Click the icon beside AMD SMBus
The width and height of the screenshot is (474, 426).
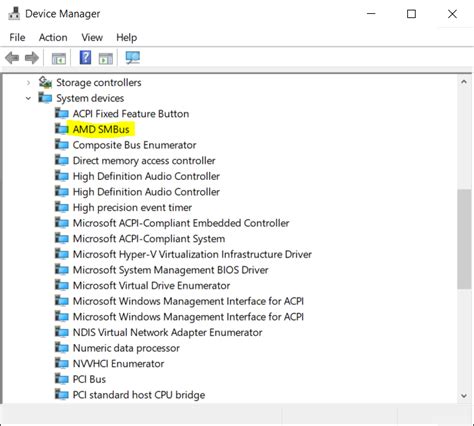[62, 129]
